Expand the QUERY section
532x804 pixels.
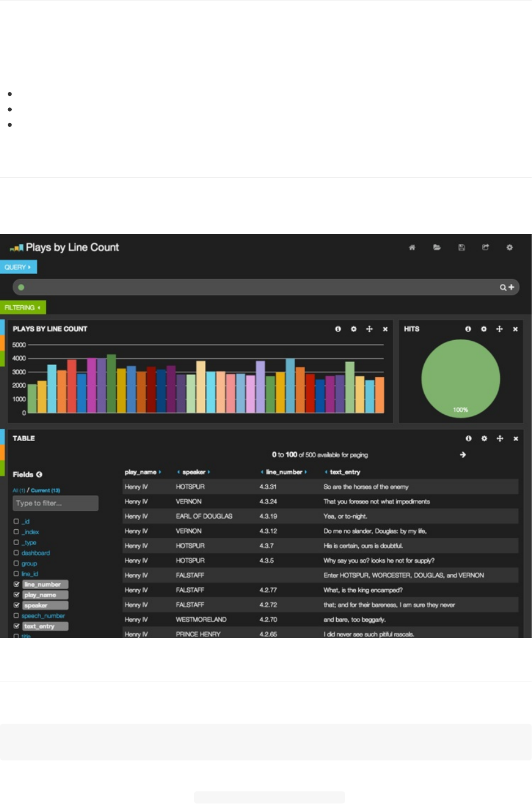pyautogui.click(x=18, y=267)
